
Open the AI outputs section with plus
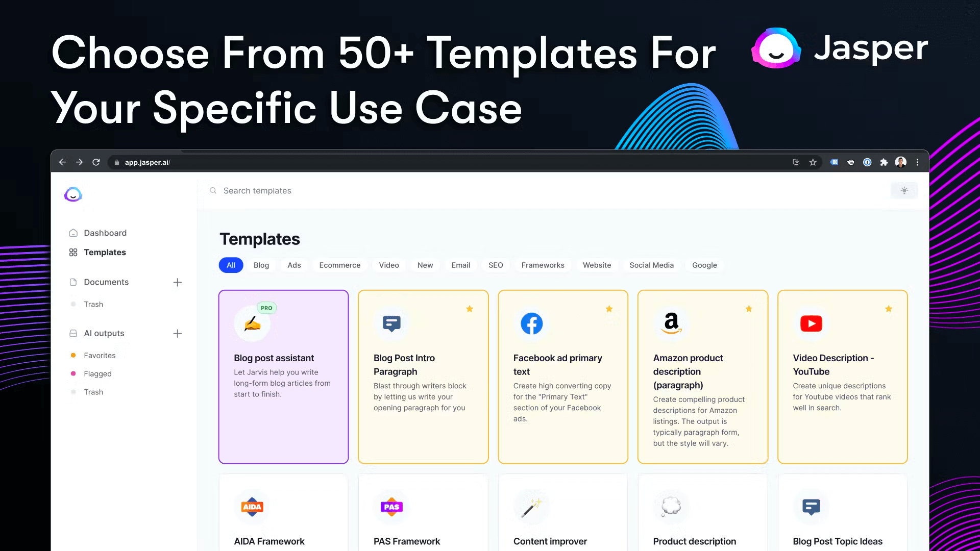177,333
